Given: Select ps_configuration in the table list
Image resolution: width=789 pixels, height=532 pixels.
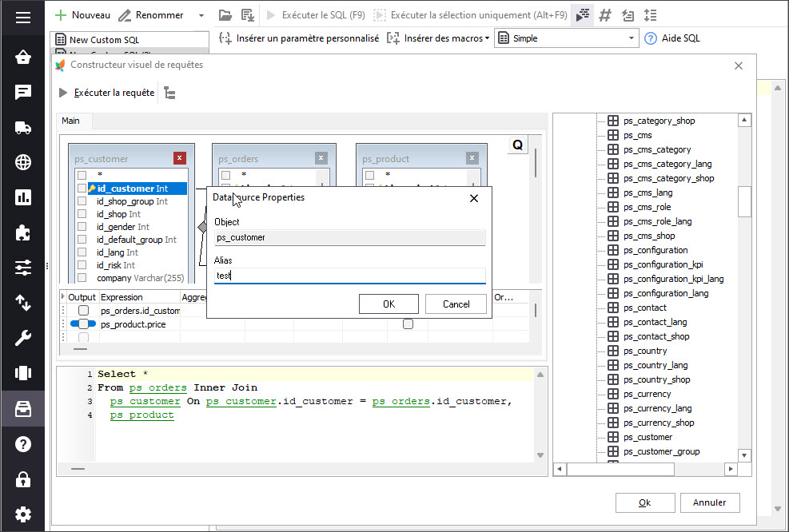Looking at the screenshot, I should click(x=656, y=250).
